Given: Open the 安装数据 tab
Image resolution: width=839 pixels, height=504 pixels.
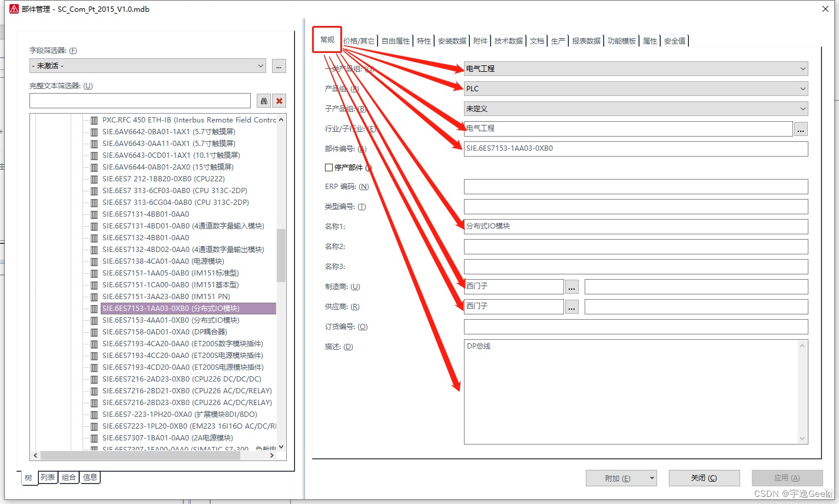Looking at the screenshot, I should 452,41.
